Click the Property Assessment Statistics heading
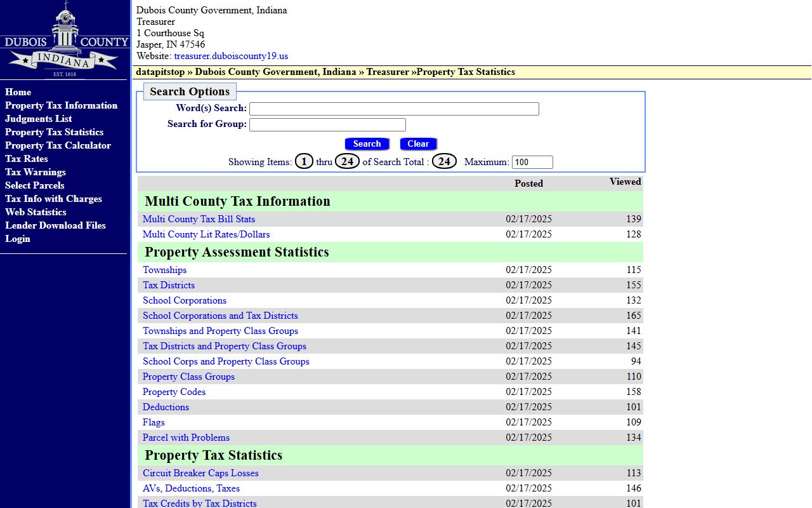The width and height of the screenshot is (812, 508). [237, 252]
